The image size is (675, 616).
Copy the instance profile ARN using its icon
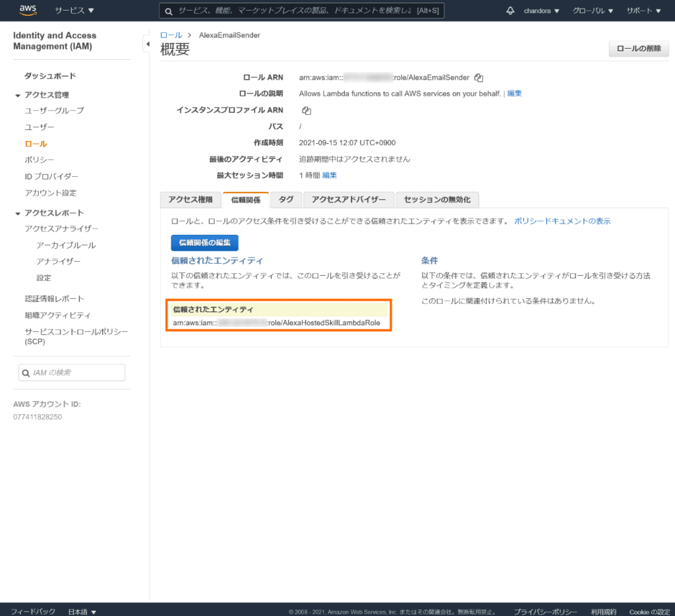pos(306,110)
